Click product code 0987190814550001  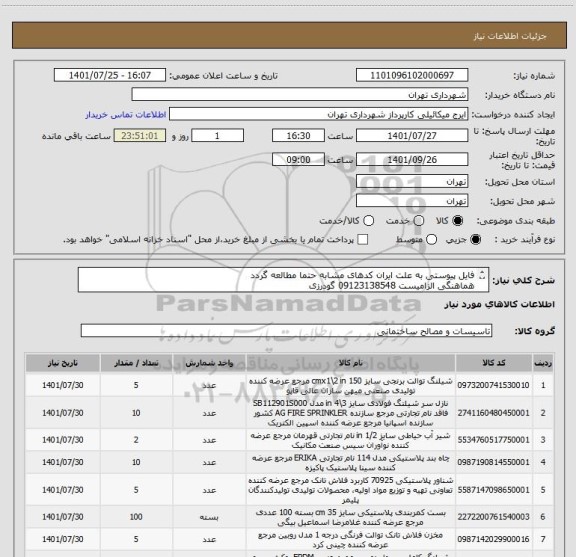[x=493, y=462]
